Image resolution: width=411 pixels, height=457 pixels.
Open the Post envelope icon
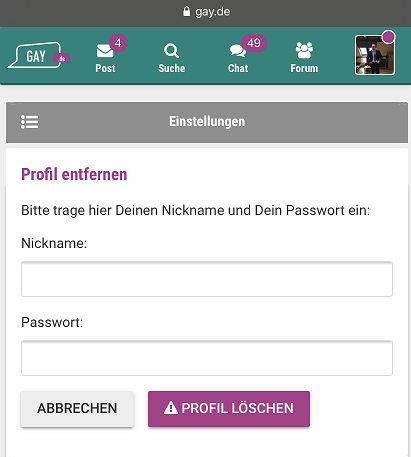tap(105, 51)
